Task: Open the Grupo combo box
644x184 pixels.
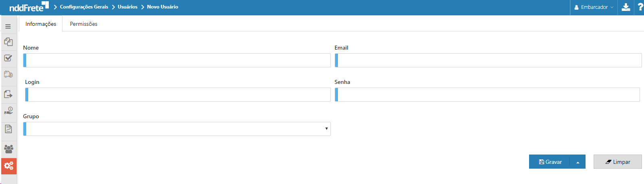Action: [x=177, y=129]
